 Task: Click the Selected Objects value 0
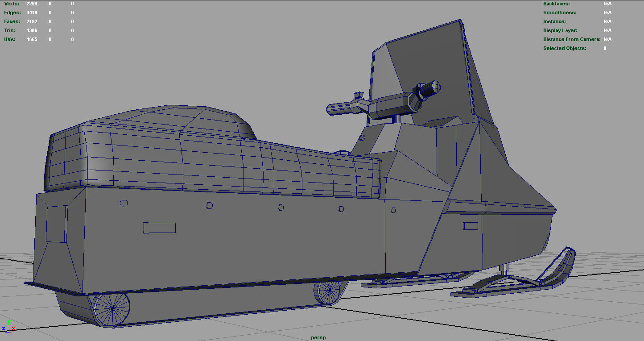(605, 48)
